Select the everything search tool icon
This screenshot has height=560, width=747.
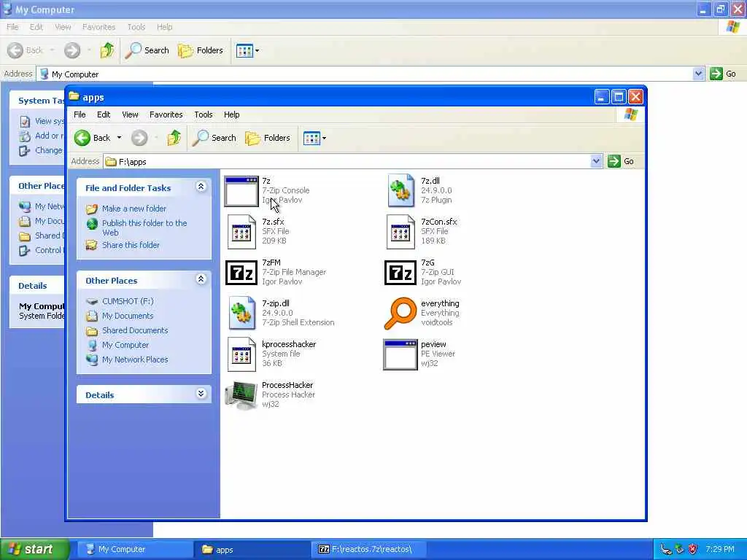[400, 314]
